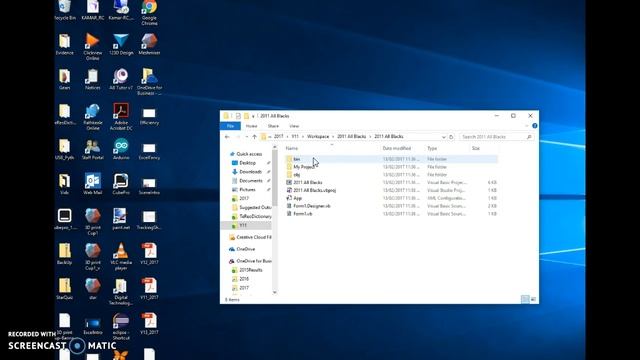
Task: Open the Y11_2017 PDF on desktop
Action: [x=149, y=288]
